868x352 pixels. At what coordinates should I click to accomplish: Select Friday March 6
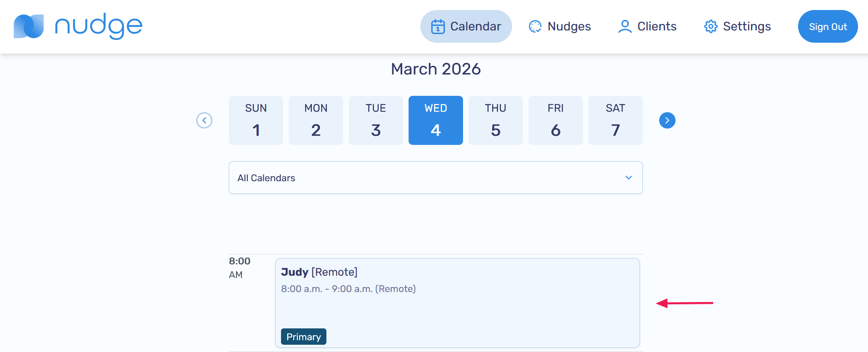pyautogui.click(x=556, y=120)
